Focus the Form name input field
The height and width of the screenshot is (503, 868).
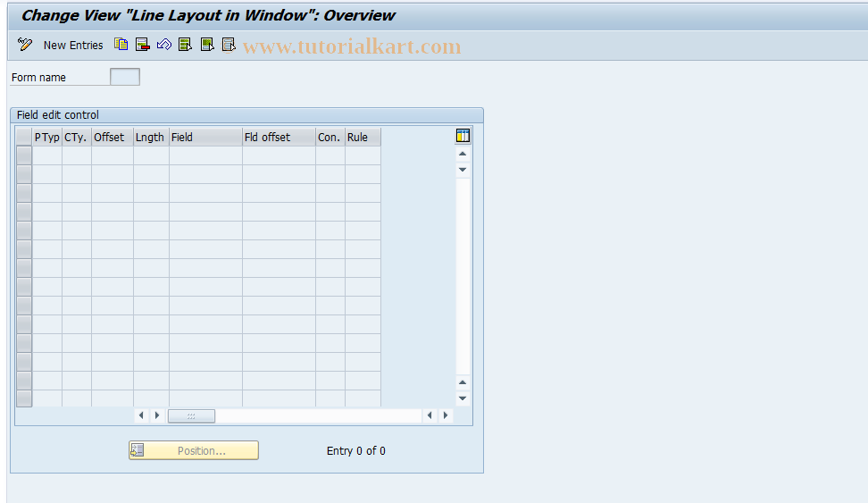[x=125, y=77]
